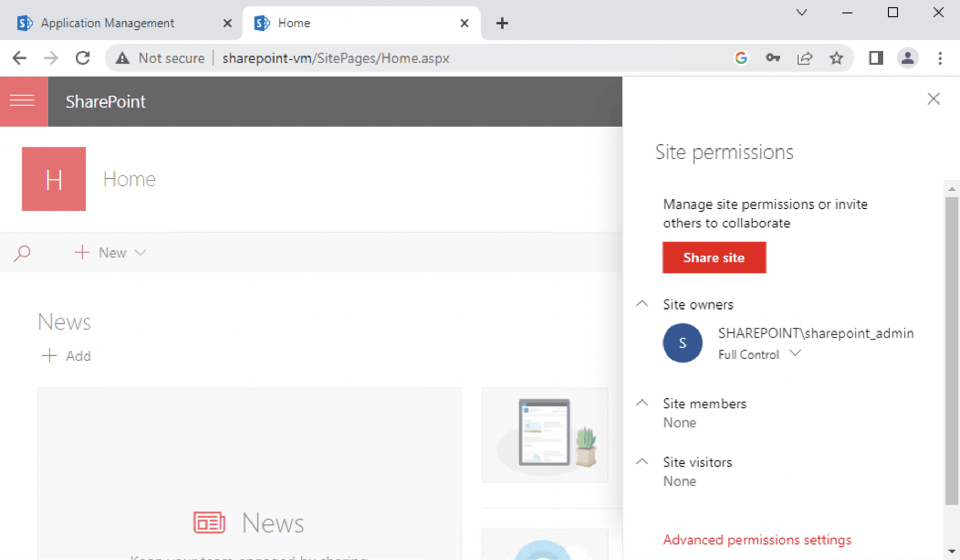This screenshot has height=560, width=960.
Task: Click Add under News section
Action: [x=66, y=356]
